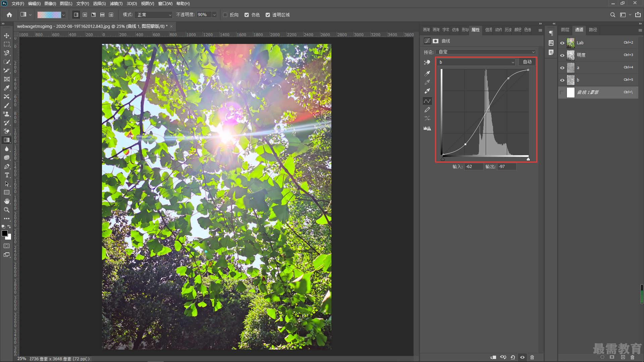Open the 文件(F) menu
The width and height of the screenshot is (644, 362).
(18, 4)
